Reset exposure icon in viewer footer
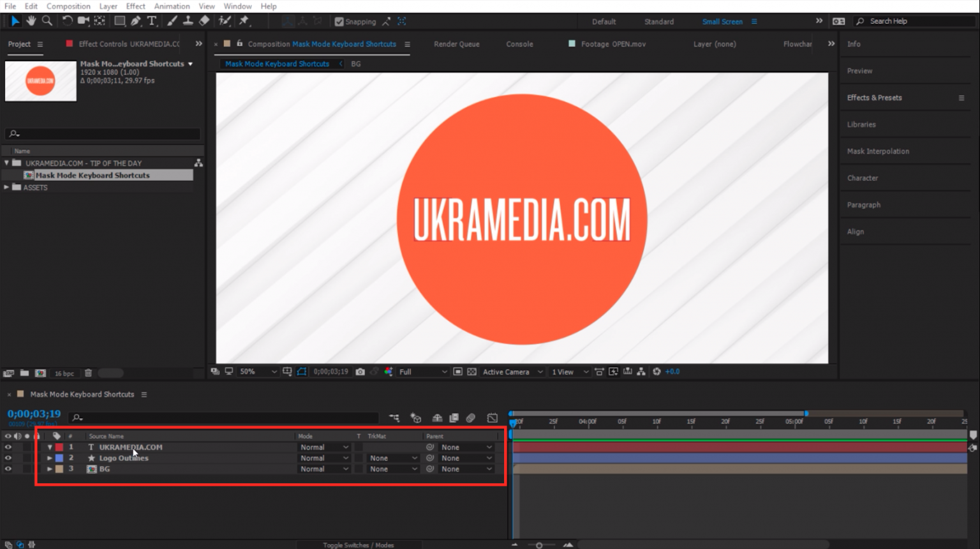 pos(657,372)
